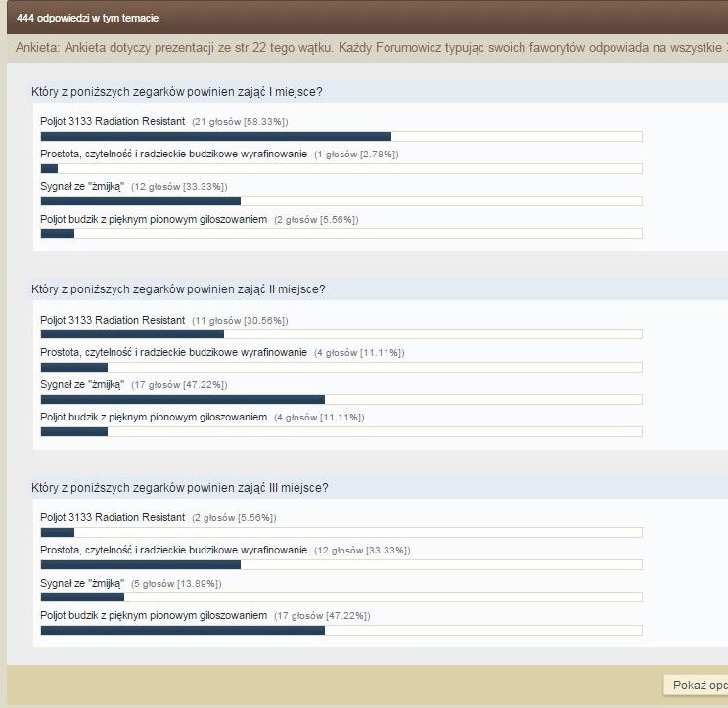This screenshot has width=728, height=708.
Task: Click Poljot budzik bar in third place poll
Action: [x=182, y=630]
